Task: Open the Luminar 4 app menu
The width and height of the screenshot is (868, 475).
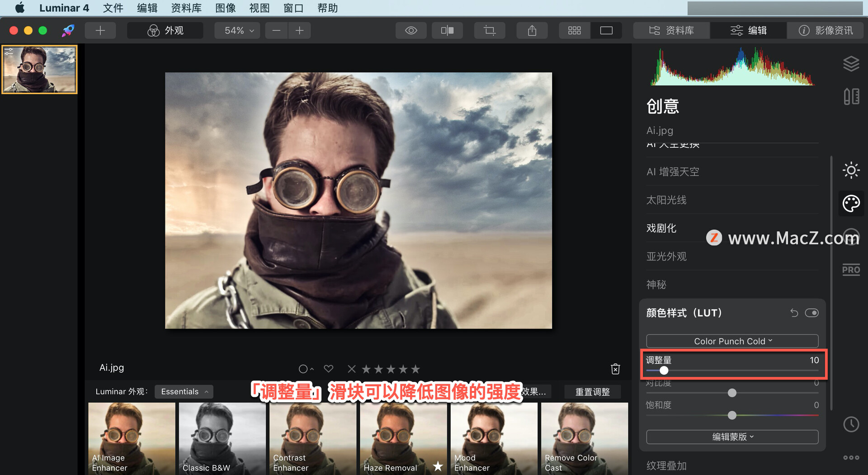Action: 64,8
